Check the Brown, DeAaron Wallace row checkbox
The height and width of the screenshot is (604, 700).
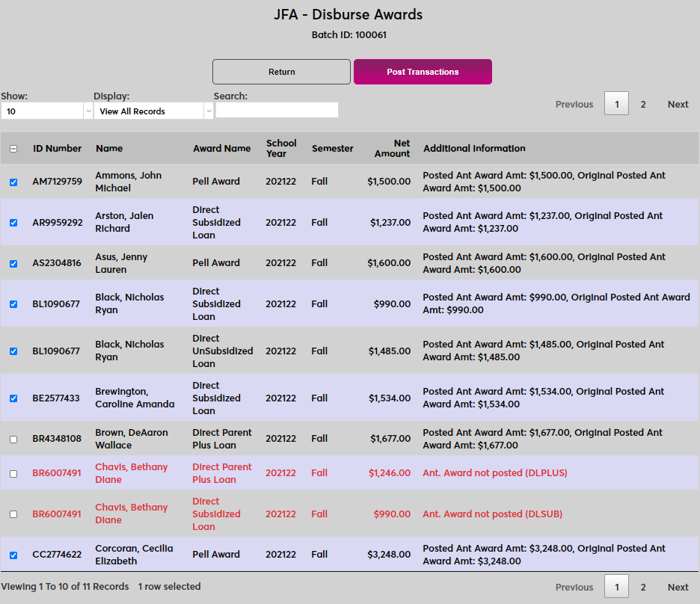[x=13, y=439]
